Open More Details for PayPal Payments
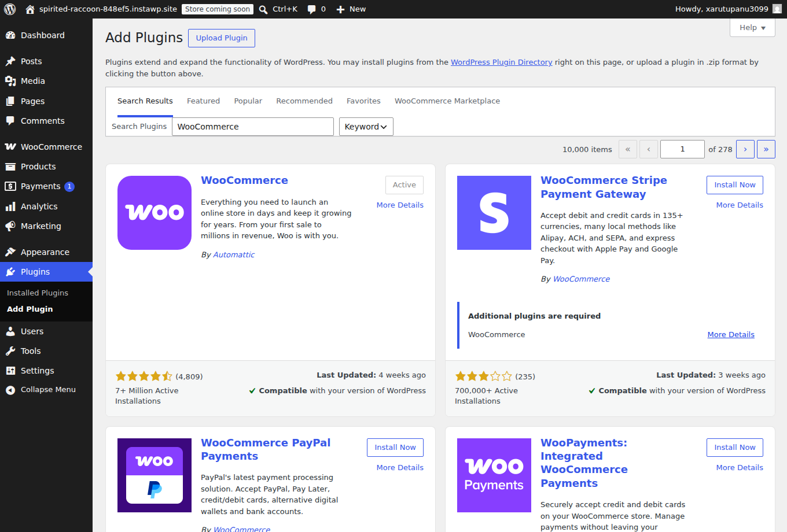 (x=400, y=468)
